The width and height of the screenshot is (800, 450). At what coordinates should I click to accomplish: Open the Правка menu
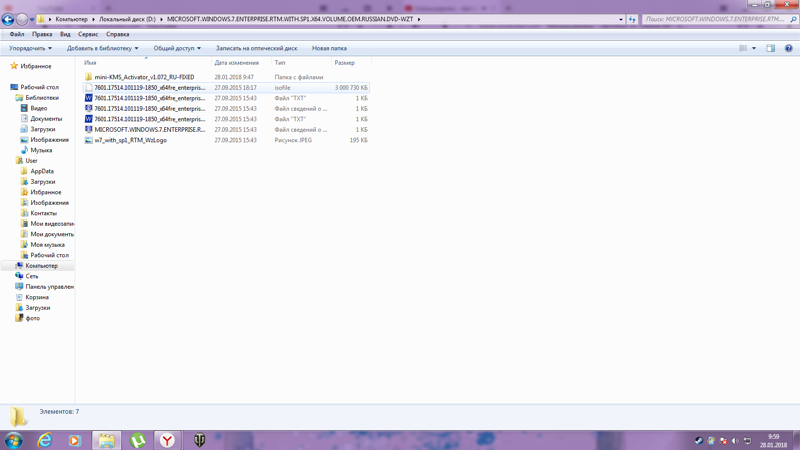[x=42, y=34]
